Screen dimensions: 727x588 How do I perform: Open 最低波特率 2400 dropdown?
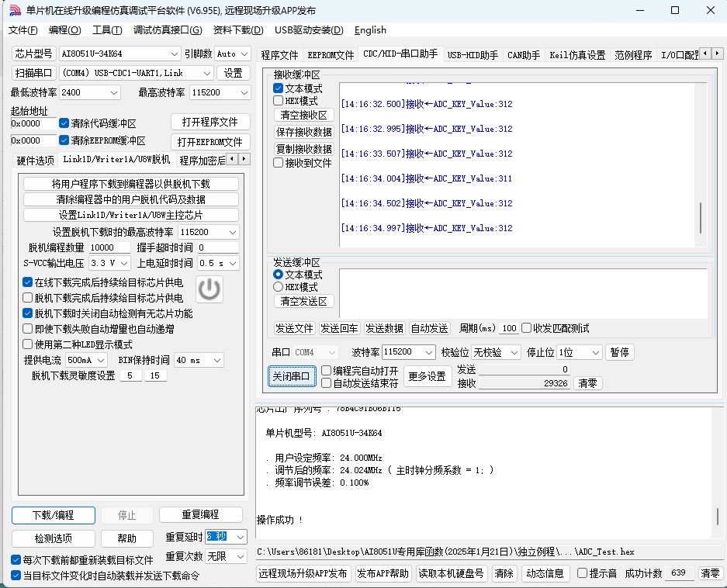90,92
